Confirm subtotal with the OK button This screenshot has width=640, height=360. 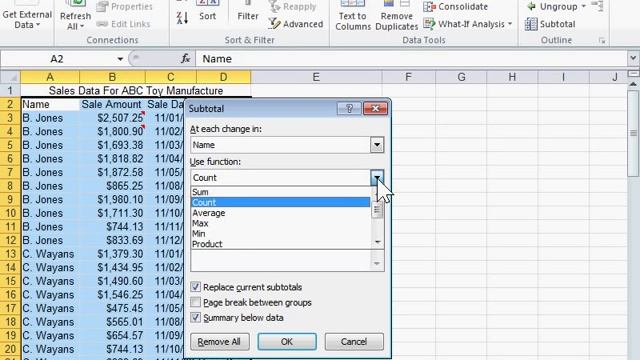pyautogui.click(x=287, y=342)
